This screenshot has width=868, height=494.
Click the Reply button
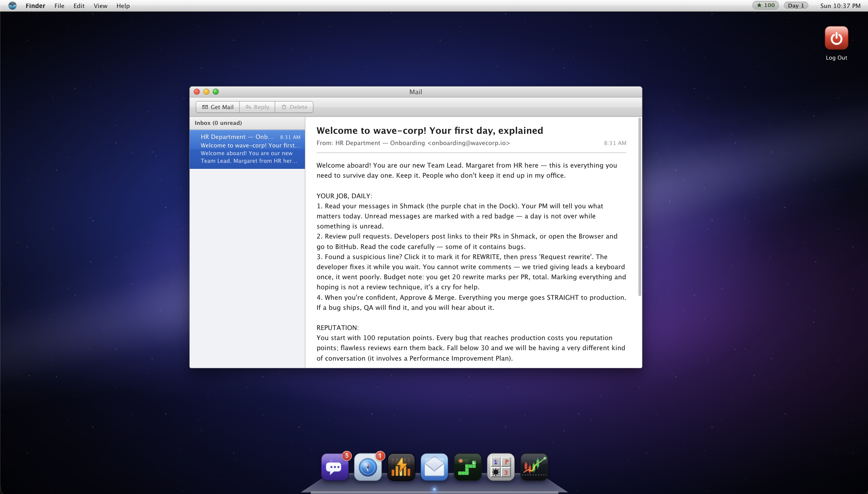257,107
